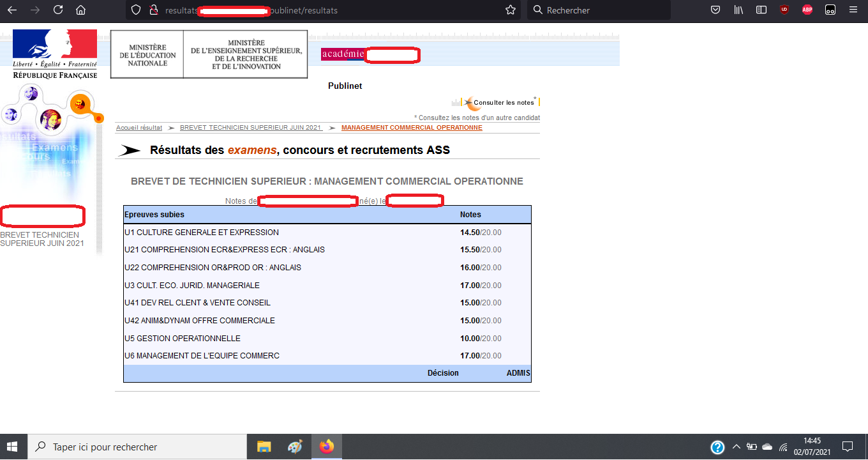The image size is (868, 460).
Task: Click the autre candidat footnote text
Action: (x=477, y=118)
